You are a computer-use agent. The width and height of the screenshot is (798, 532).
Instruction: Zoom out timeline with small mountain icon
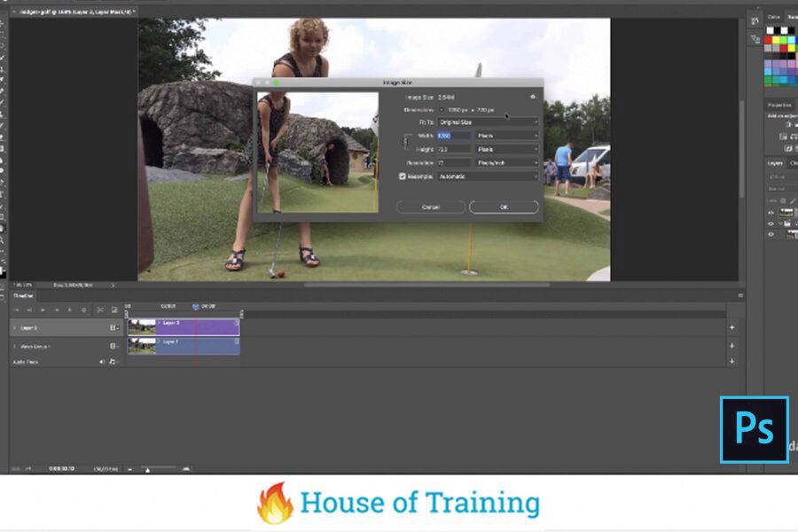point(130,469)
